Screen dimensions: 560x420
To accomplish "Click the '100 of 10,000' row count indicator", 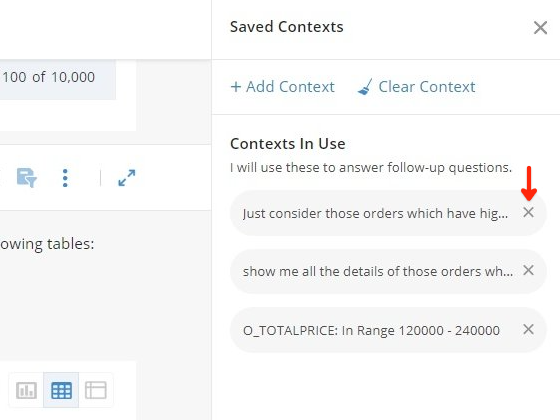I will (49, 77).
